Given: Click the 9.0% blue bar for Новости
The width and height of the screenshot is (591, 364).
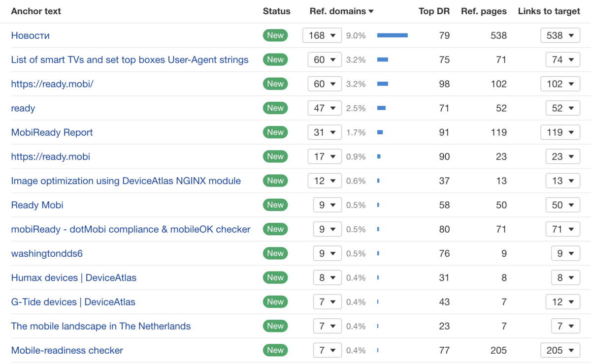Looking at the screenshot, I should pyautogui.click(x=392, y=35).
